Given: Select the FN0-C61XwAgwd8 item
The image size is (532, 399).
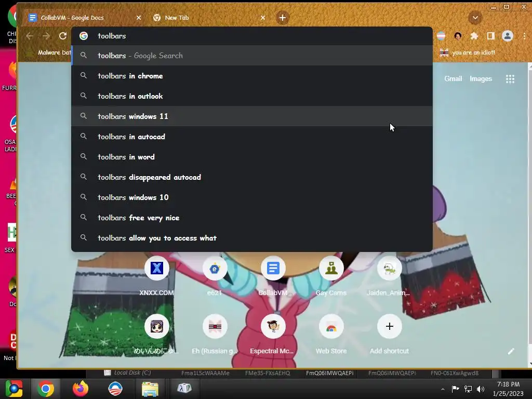Looking at the screenshot, I should [x=454, y=373].
